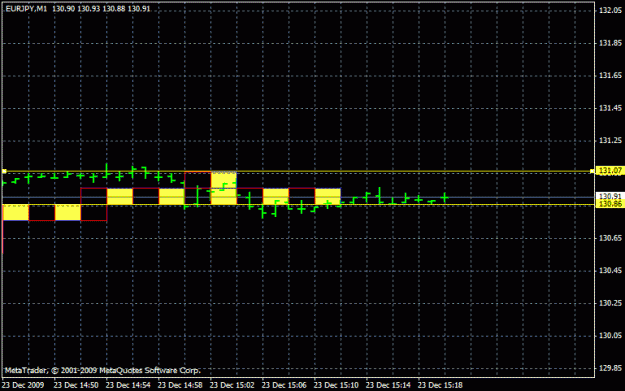The image size is (625, 391).
Task: Click the 23 Dec 15:18 time label
Action: 440,385
